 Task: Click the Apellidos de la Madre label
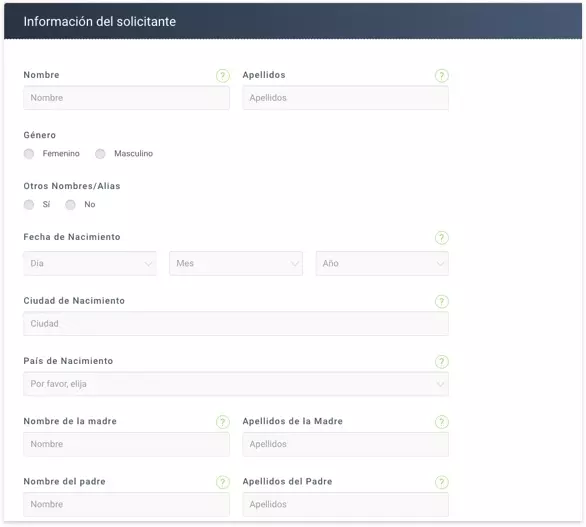point(293,421)
